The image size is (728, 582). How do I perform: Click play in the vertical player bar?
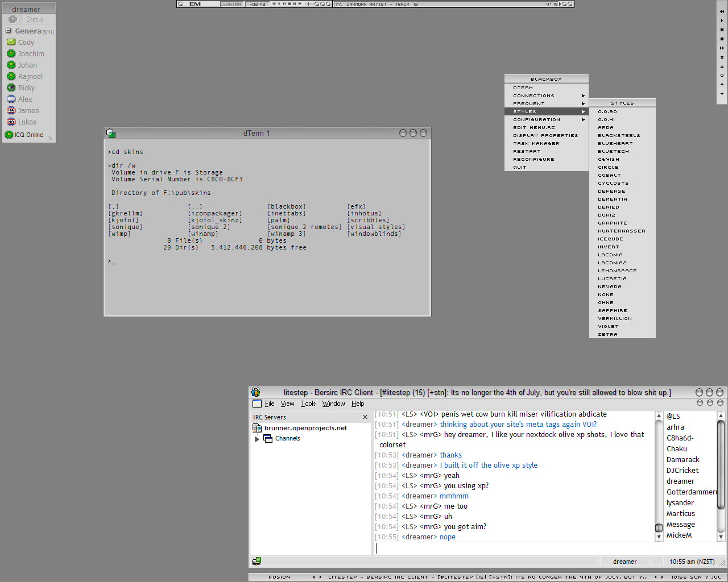(x=722, y=20)
